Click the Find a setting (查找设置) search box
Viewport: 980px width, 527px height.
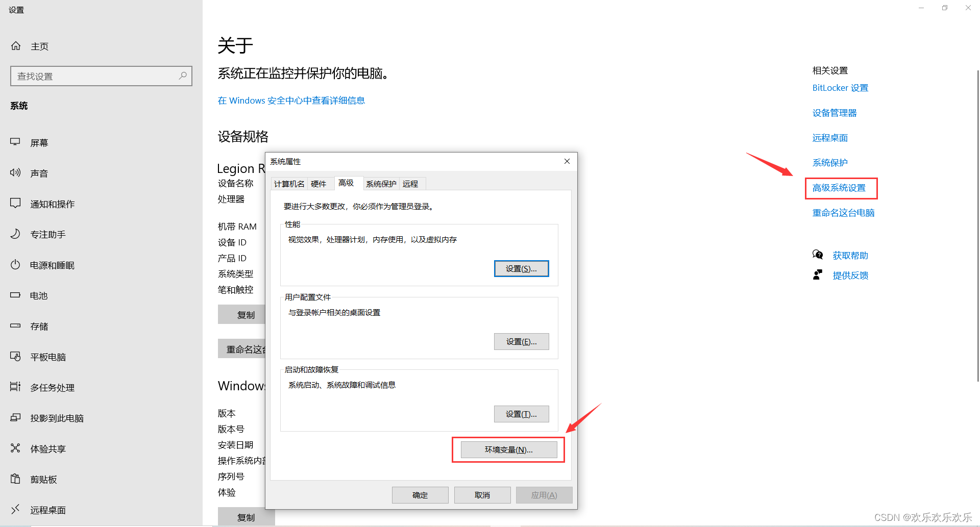pyautogui.click(x=101, y=76)
